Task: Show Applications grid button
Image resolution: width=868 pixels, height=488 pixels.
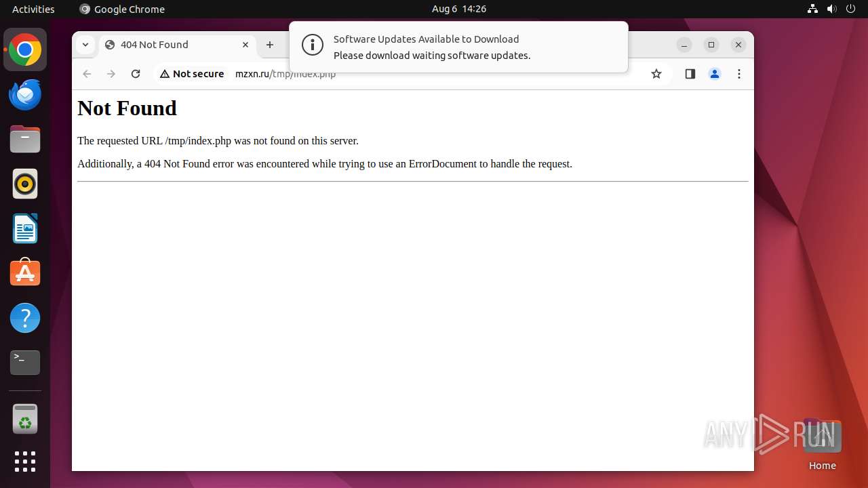Action: [x=25, y=462]
